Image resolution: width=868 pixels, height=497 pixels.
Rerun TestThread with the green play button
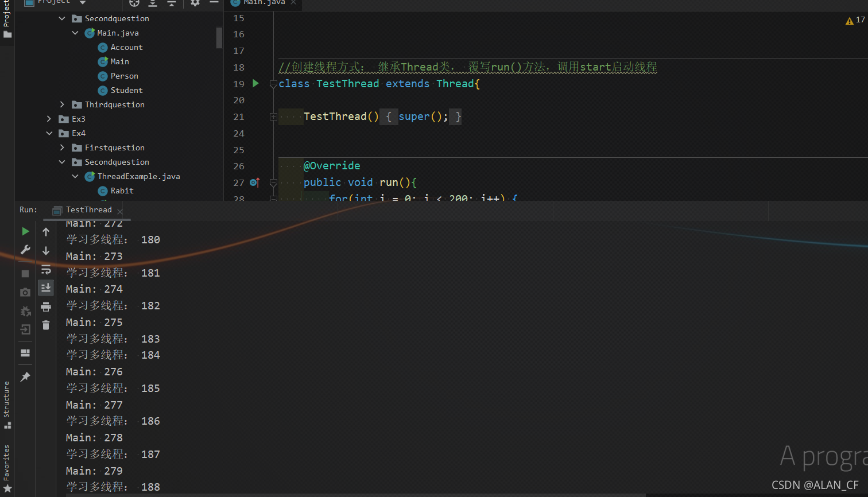[x=25, y=231]
